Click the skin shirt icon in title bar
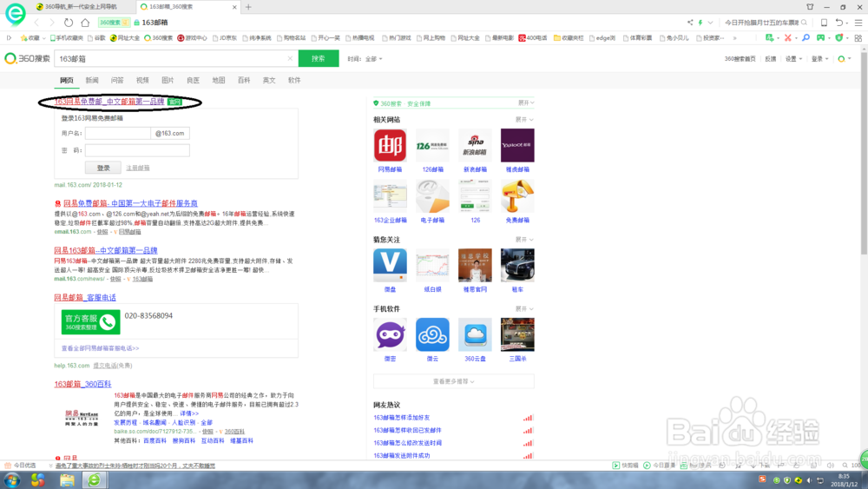The height and width of the screenshot is (489, 868). (810, 7)
